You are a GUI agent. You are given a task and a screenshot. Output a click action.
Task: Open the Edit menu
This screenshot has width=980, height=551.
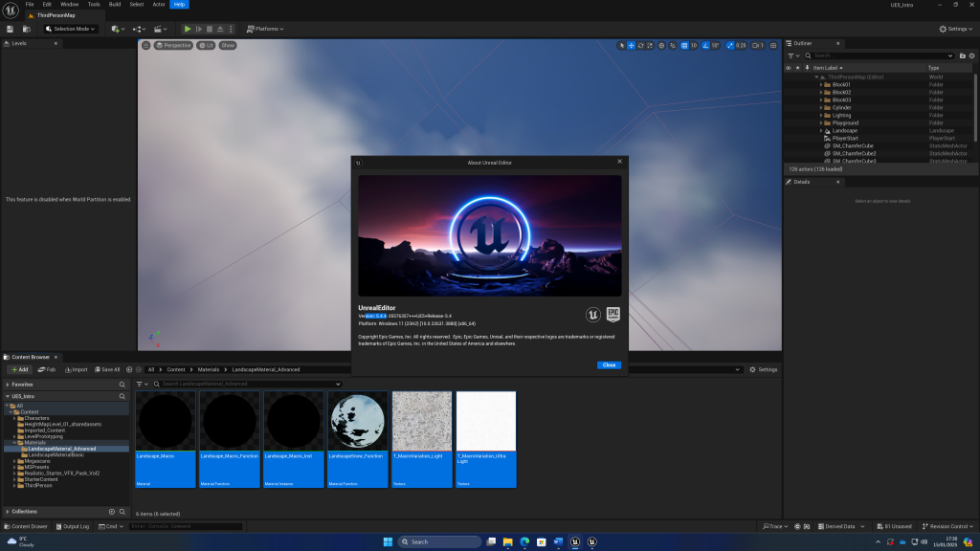(47, 5)
